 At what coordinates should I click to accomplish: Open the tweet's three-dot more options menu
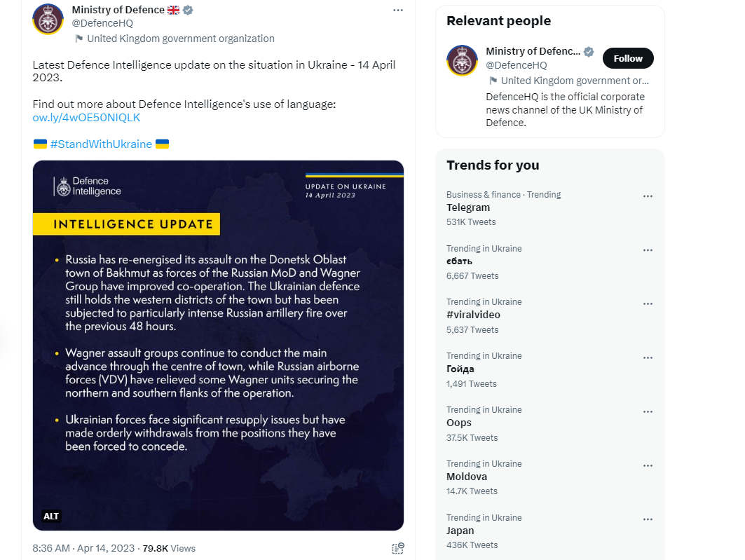click(397, 10)
